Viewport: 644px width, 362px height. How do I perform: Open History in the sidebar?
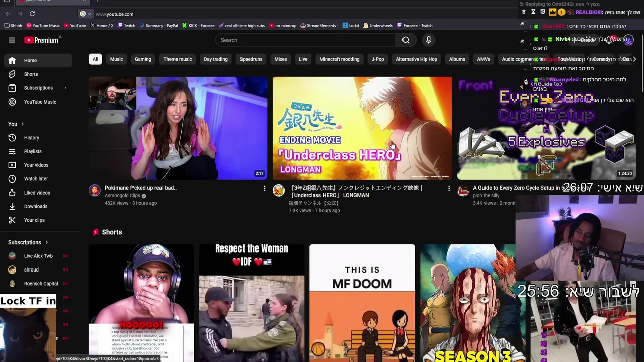click(x=38, y=138)
